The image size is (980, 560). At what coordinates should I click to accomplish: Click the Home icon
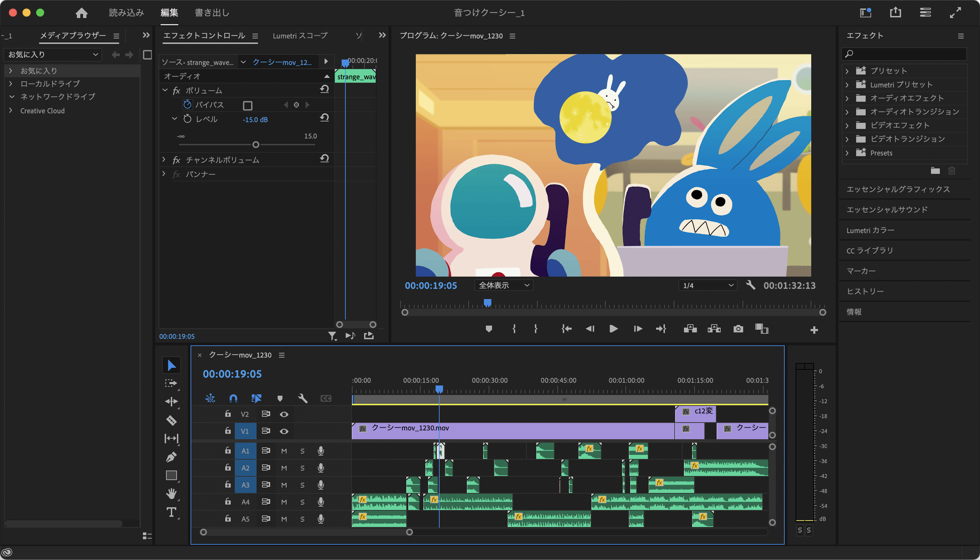82,13
